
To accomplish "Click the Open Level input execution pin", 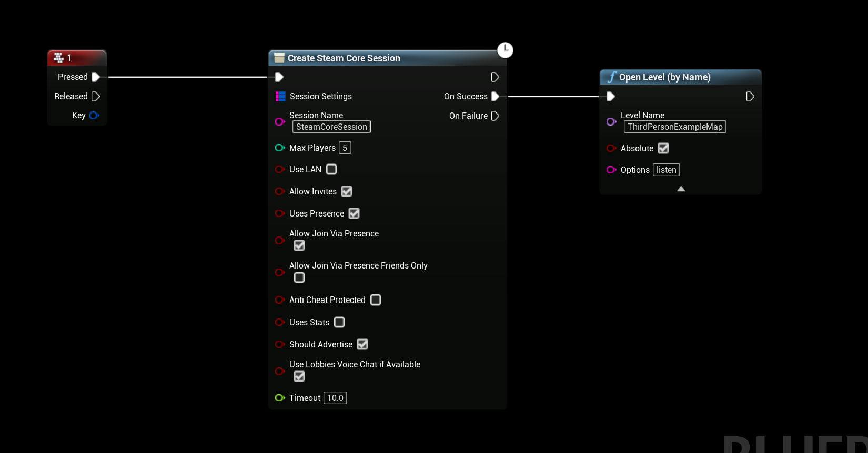I will [611, 97].
